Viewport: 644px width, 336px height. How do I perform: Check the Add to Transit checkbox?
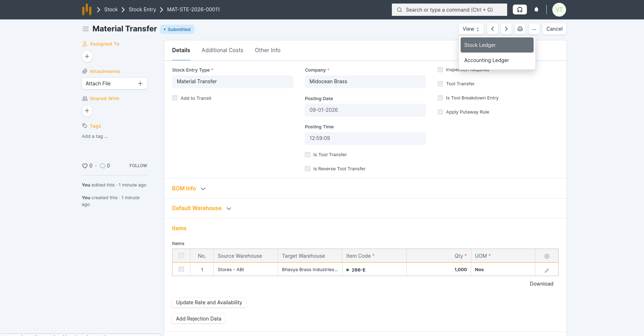coord(175,98)
